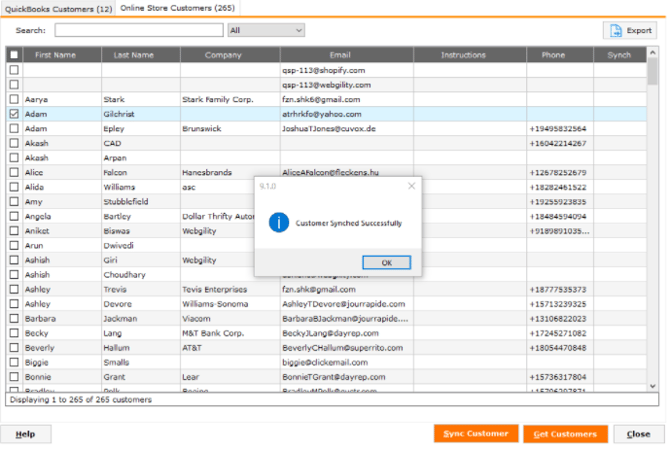Viewport: 670px width, 451px height.
Task: Click the Export icon button
Action: tap(629, 31)
